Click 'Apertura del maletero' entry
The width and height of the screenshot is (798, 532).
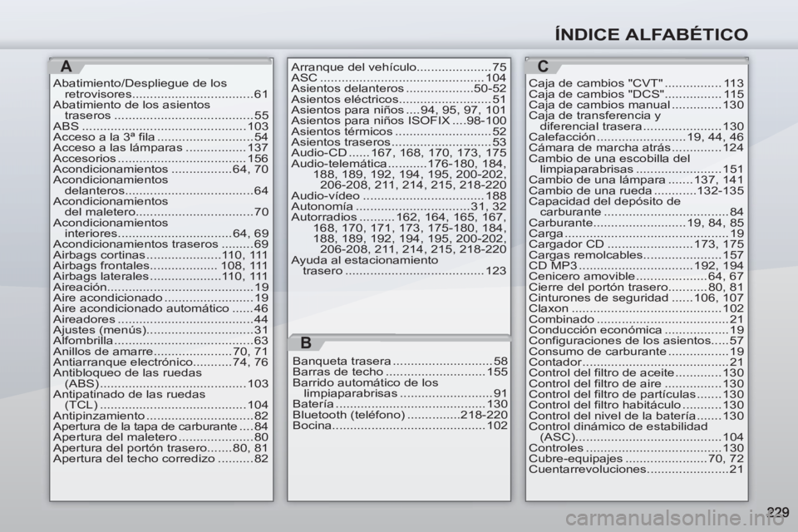click(x=160, y=436)
